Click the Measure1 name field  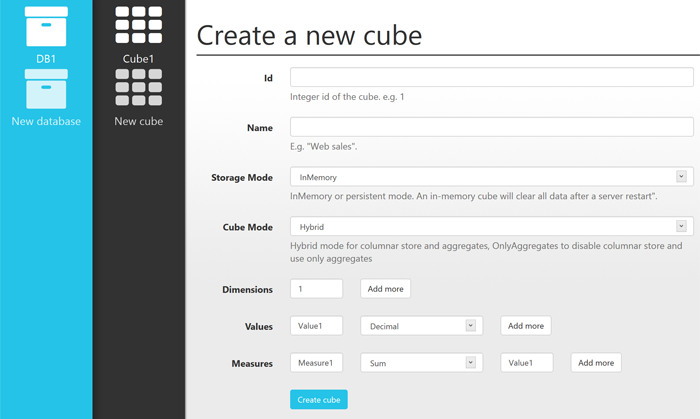coord(317,363)
